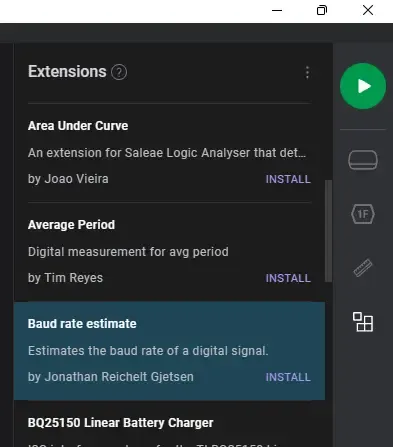The width and height of the screenshot is (393, 447).
Task: Select the Average Period title
Action: point(71,225)
